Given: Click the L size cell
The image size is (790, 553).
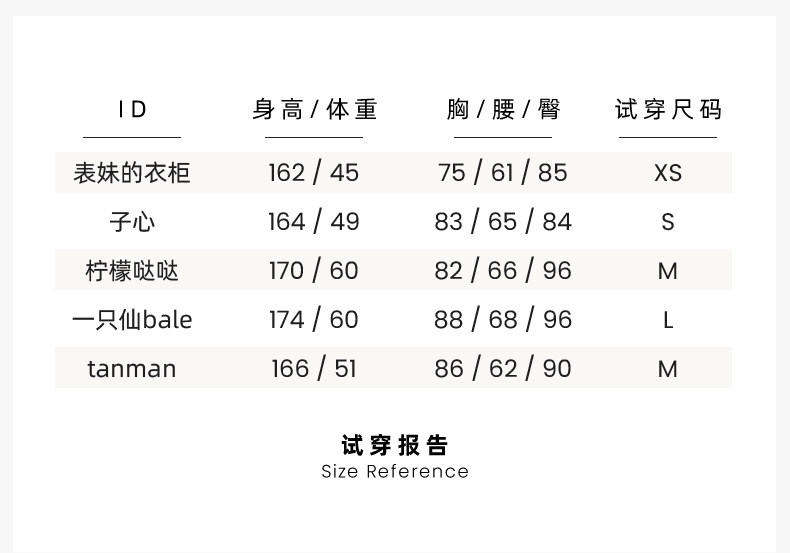Looking at the screenshot, I should pyautogui.click(x=668, y=320).
